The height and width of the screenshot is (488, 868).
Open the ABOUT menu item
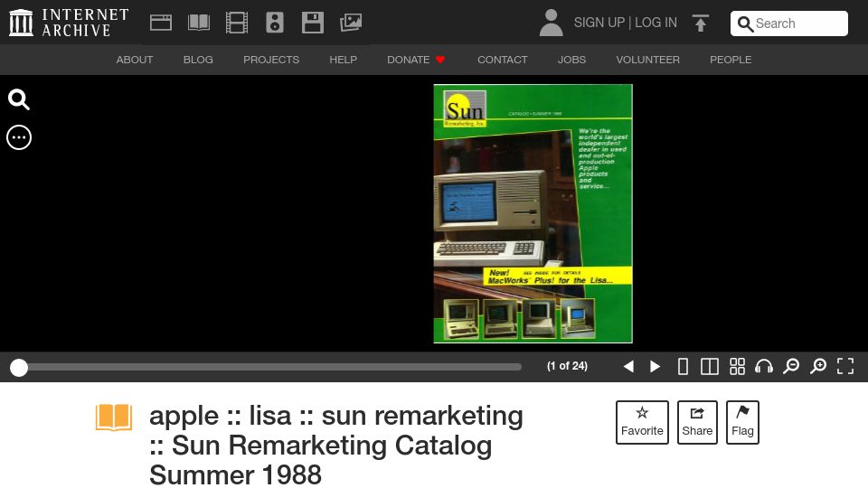pyautogui.click(x=135, y=60)
